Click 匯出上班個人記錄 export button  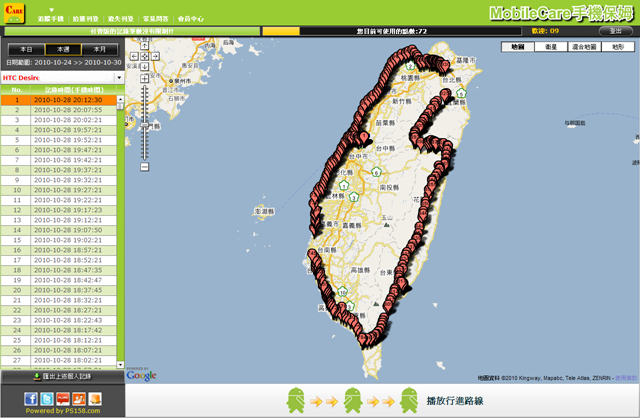click(x=62, y=376)
